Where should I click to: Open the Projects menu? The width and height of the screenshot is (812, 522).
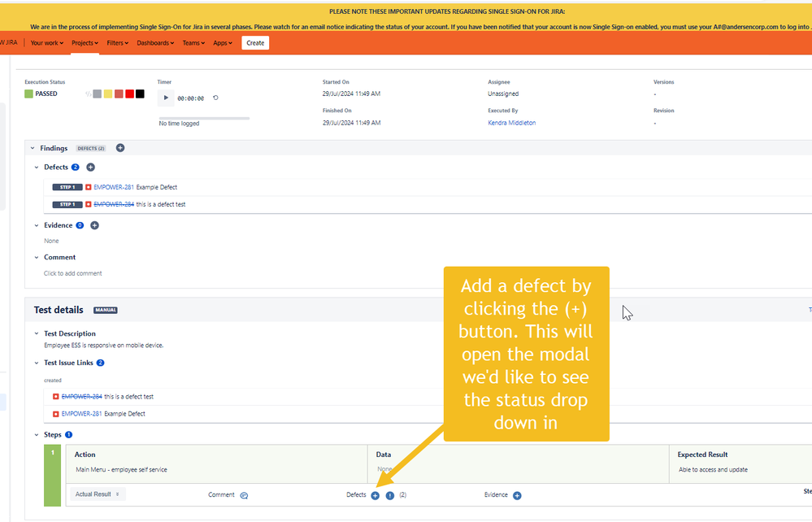click(85, 43)
